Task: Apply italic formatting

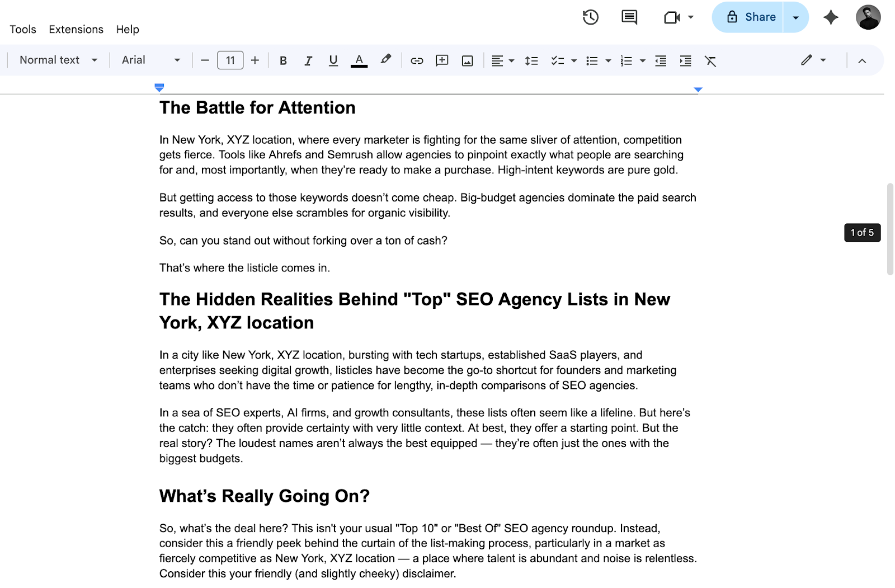Action: click(308, 60)
